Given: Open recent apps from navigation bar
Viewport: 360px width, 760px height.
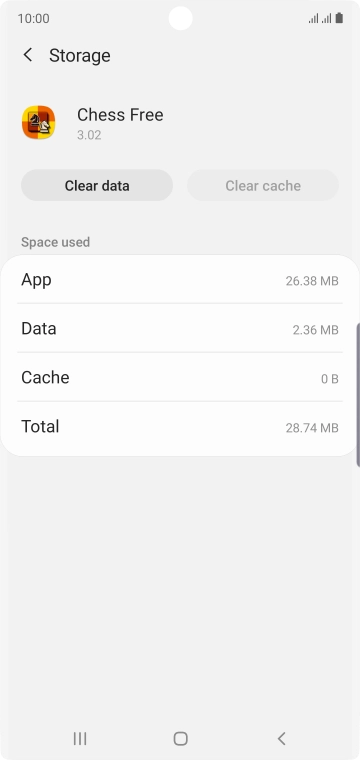Looking at the screenshot, I should point(80,738).
